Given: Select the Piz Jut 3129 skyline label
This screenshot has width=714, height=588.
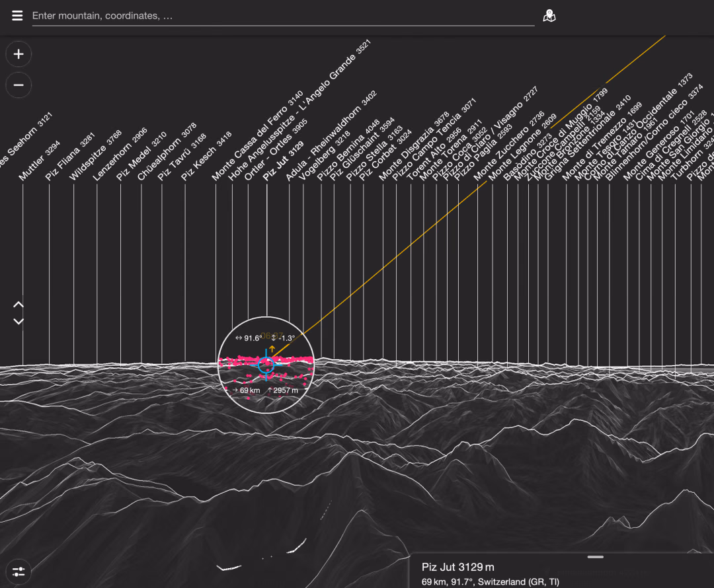Looking at the screenshot, I should pos(284,161).
